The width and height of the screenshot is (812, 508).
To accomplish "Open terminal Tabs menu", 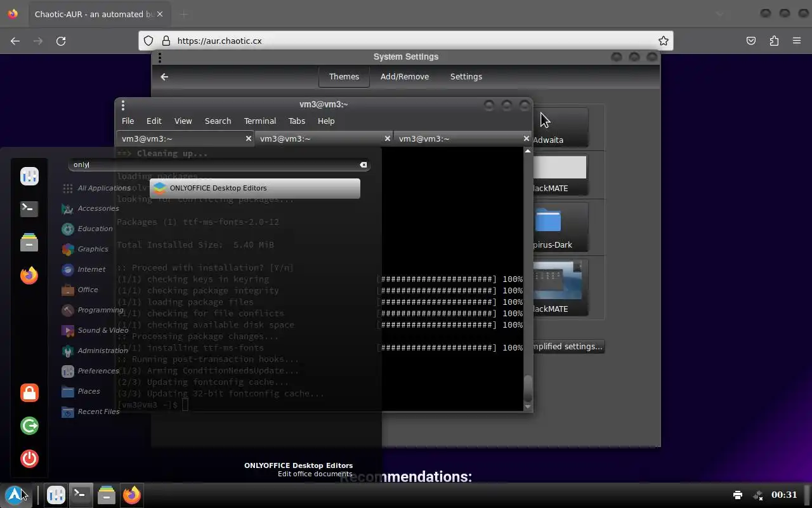I will click(297, 121).
